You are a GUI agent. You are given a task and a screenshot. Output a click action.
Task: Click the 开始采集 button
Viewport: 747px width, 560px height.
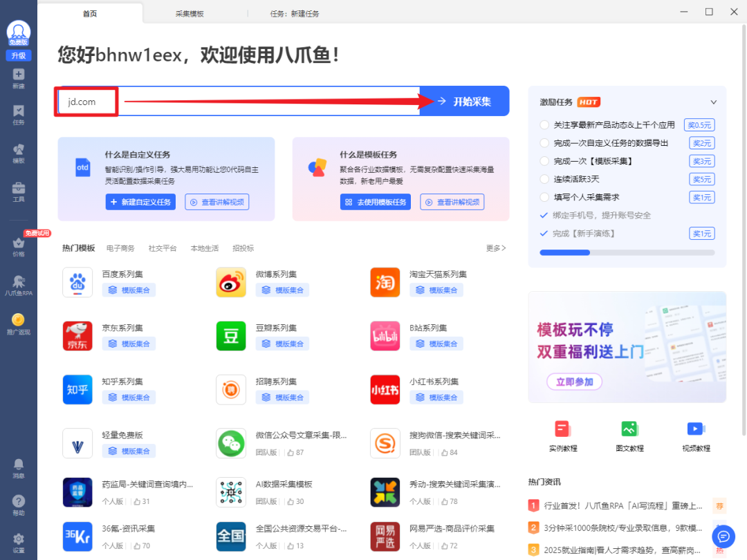pos(464,102)
